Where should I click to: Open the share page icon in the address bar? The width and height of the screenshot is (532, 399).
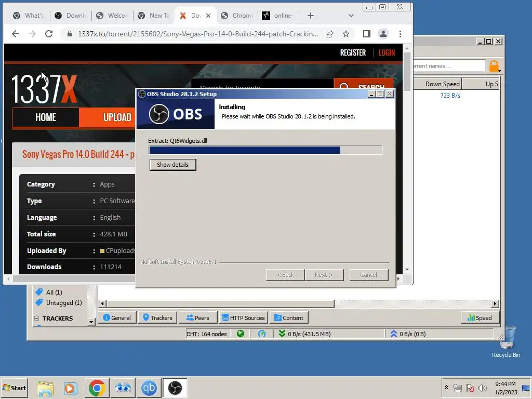click(x=329, y=34)
